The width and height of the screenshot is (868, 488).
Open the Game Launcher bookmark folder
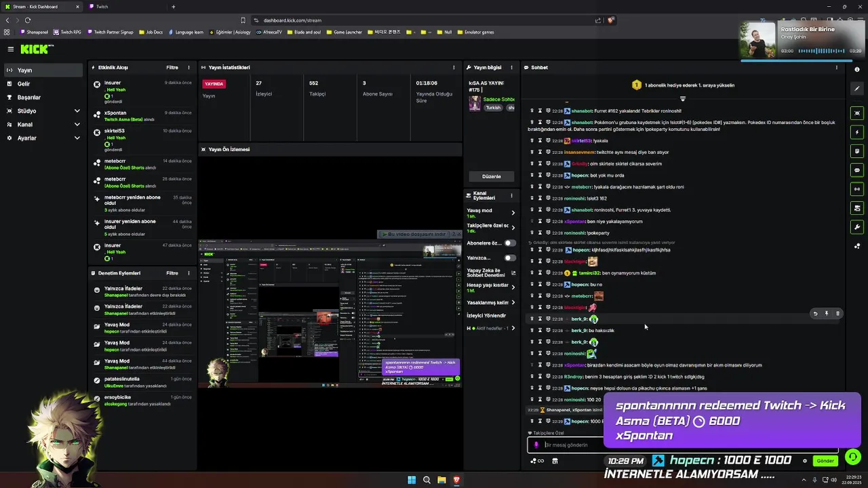344,32
